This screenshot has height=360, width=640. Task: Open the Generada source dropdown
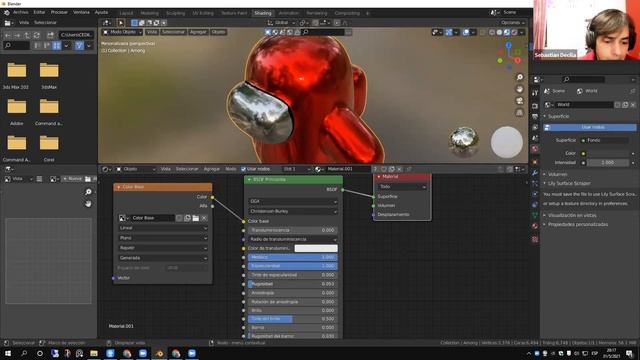point(163,258)
